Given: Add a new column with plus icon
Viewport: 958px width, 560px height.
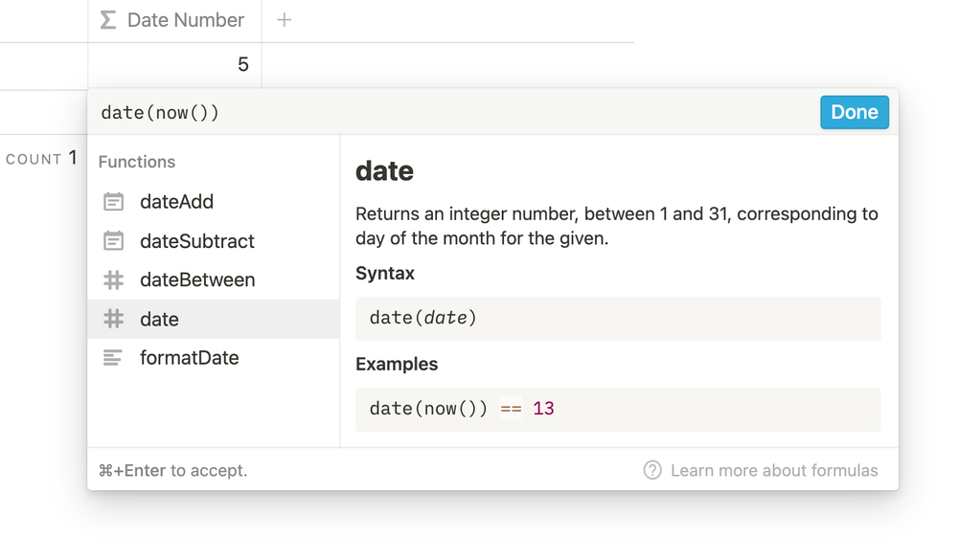Looking at the screenshot, I should pyautogui.click(x=285, y=20).
